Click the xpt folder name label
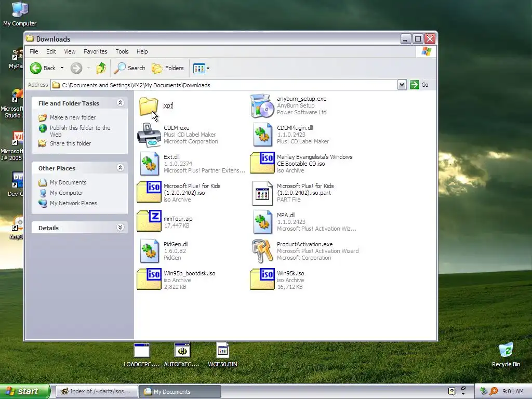The width and height of the screenshot is (532, 399). [168, 105]
